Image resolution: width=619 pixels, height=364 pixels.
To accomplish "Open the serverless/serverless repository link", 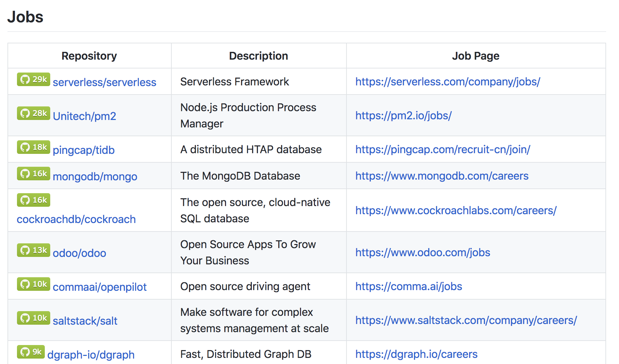I will tap(105, 82).
